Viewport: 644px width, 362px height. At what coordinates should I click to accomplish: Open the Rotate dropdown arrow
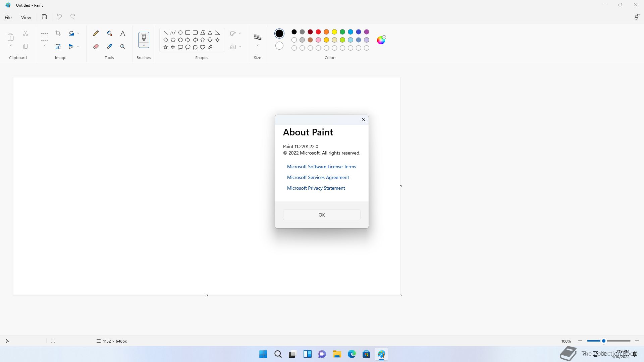[x=78, y=33]
